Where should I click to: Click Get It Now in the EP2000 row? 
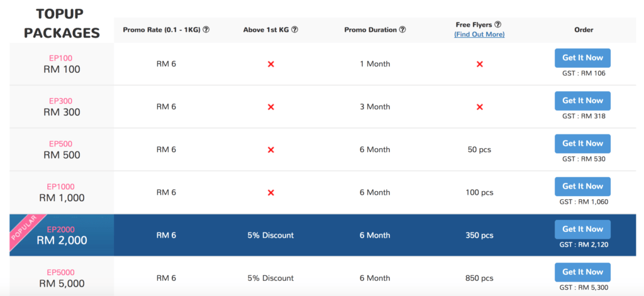click(582, 229)
